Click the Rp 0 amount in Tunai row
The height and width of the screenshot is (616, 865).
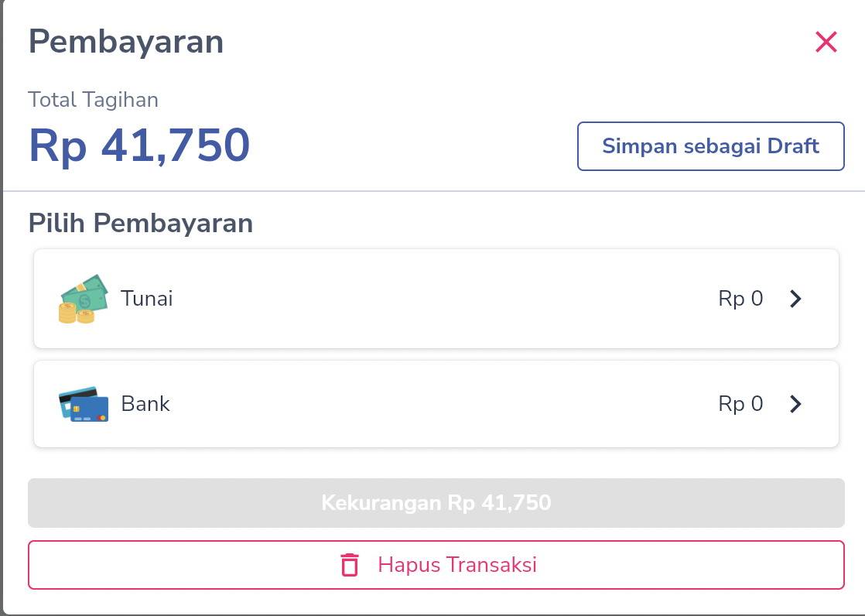pos(740,299)
